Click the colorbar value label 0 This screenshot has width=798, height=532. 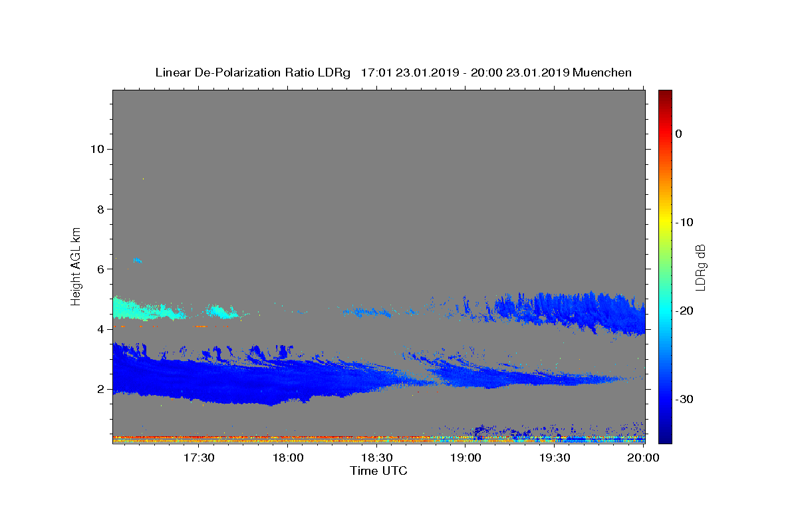pyautogui.click(x=679, y=134)
